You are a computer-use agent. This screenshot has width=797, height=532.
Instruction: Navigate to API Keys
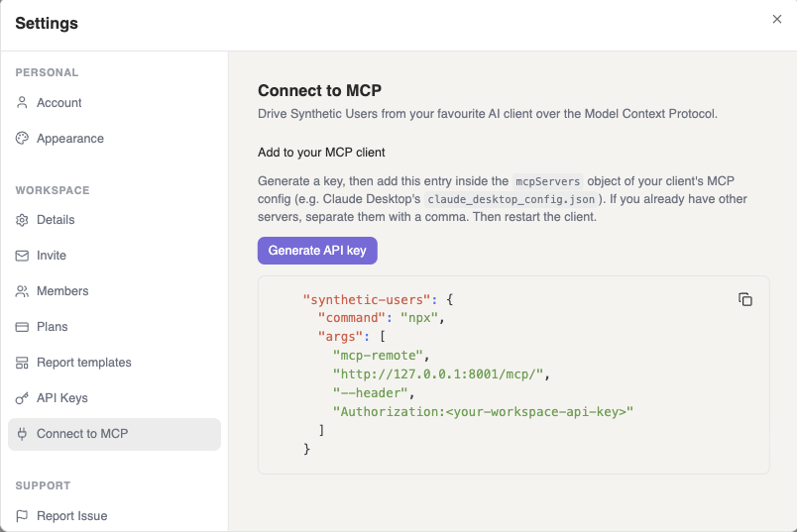(x=114, y=398)
